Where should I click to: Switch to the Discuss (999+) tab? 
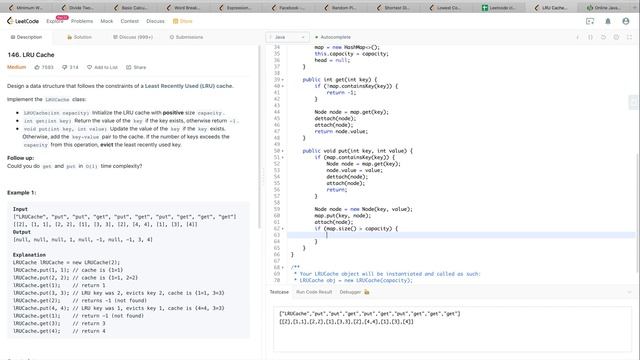[x=133, y=37]
